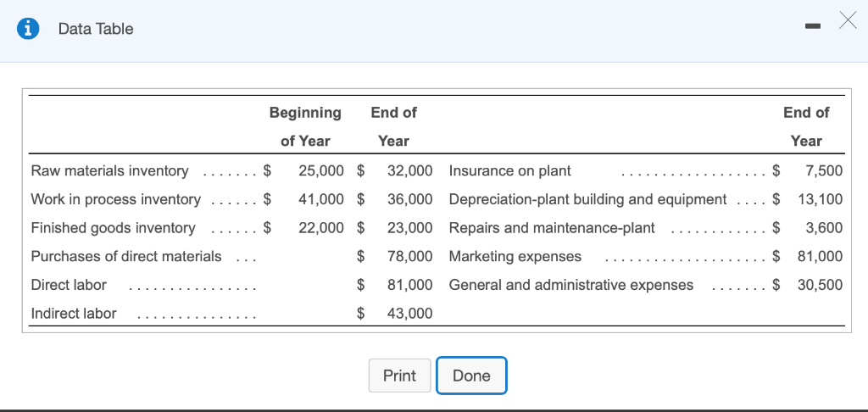Click the Work in process inventory label
Image resolution: width=868 pixels, height=412 pixels.
(x=115, y=200)
